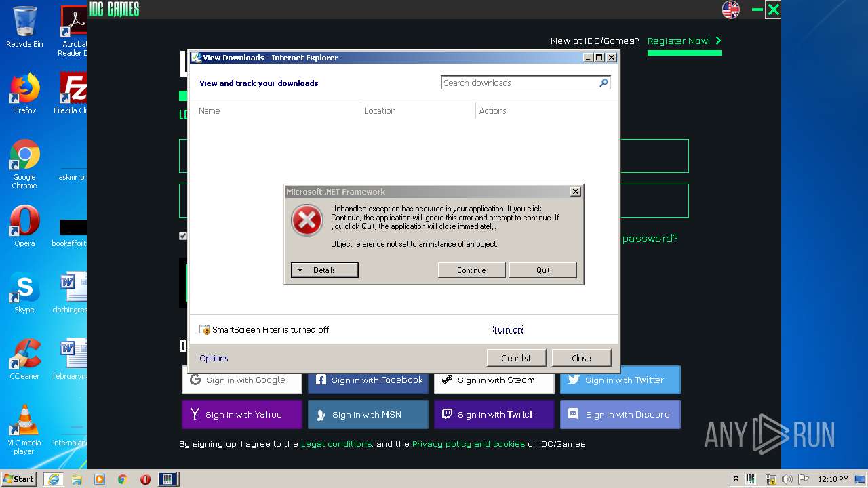
Task: Click Close button in View Downloads window
Action: click(x=581, y=358)
